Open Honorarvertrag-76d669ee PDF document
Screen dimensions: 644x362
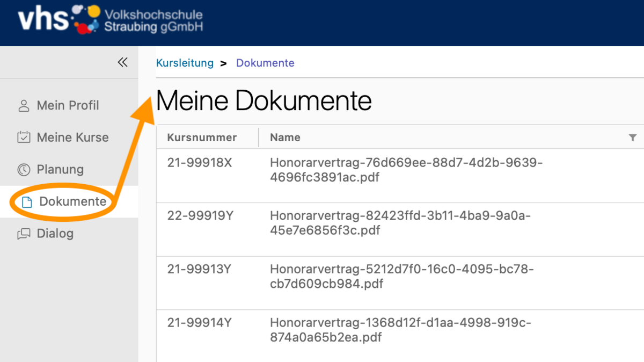coord(406,170)
